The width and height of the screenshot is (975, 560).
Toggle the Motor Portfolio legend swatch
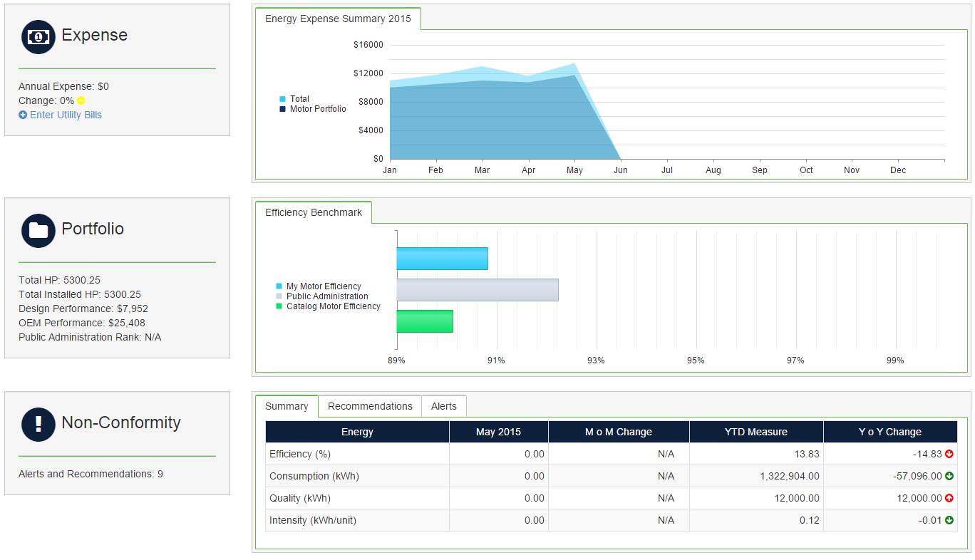click(283, 110)
